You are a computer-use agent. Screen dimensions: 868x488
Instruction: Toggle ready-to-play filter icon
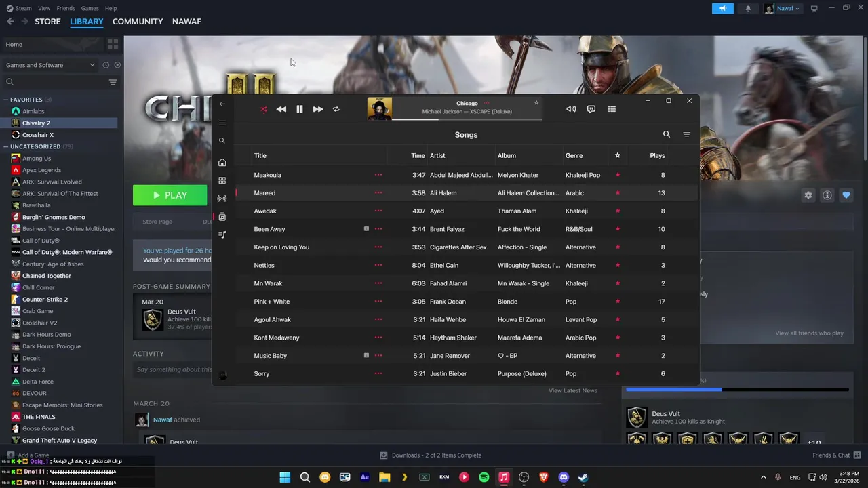pos(117,65)
